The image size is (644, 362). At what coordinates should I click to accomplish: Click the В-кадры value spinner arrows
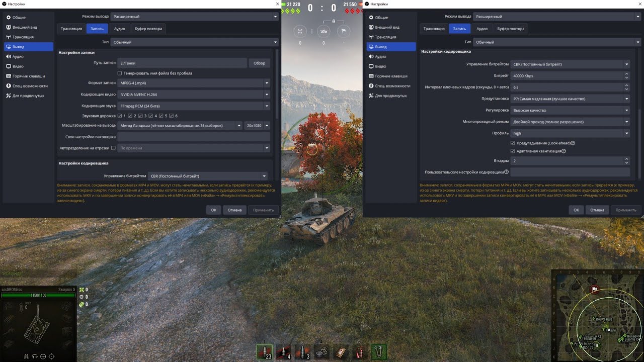click(x=626, y=161)
